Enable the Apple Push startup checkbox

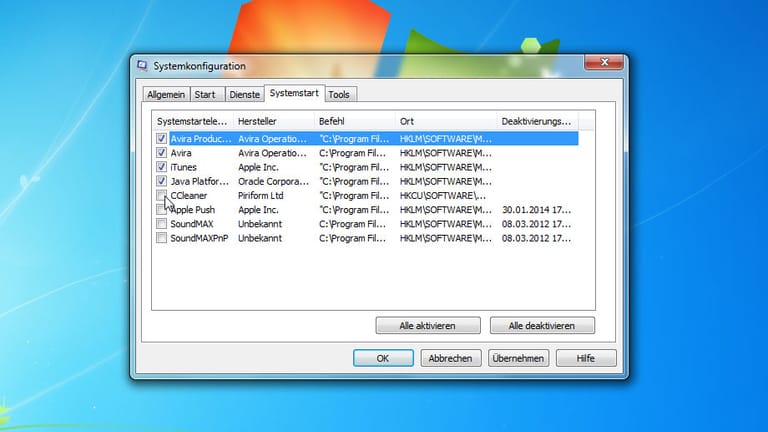coord(161,210)
